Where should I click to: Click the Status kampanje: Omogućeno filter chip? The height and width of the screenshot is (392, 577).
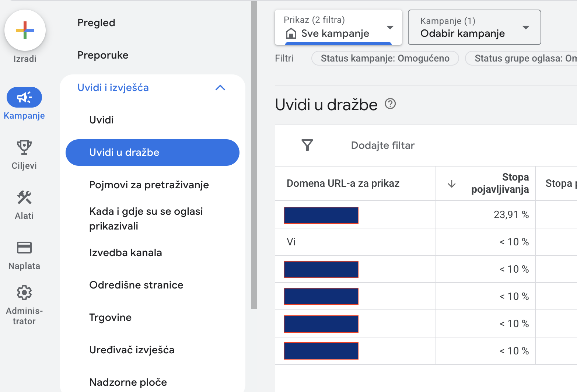(x=385, y=59)
